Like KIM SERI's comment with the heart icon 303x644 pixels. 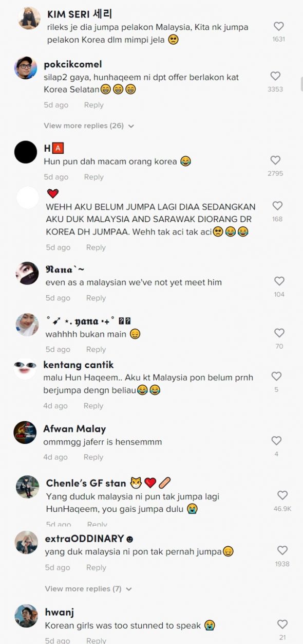click(278, 26)
